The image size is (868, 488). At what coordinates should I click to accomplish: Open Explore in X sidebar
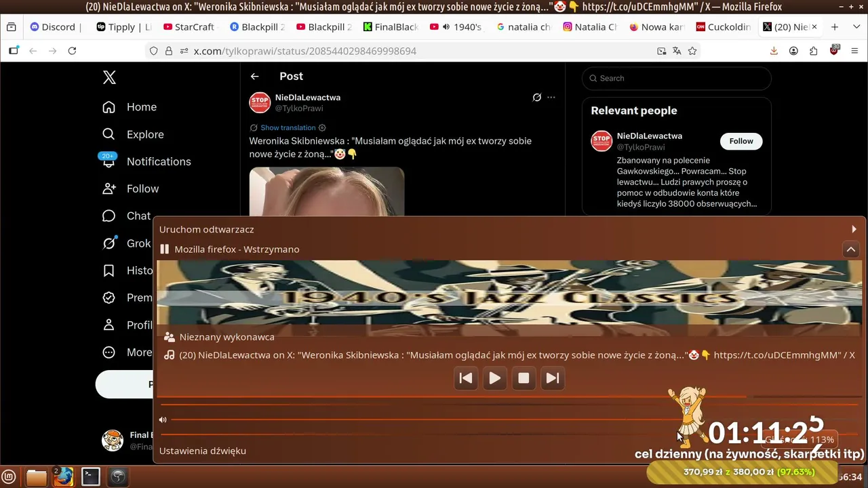(x=134, y=134)
